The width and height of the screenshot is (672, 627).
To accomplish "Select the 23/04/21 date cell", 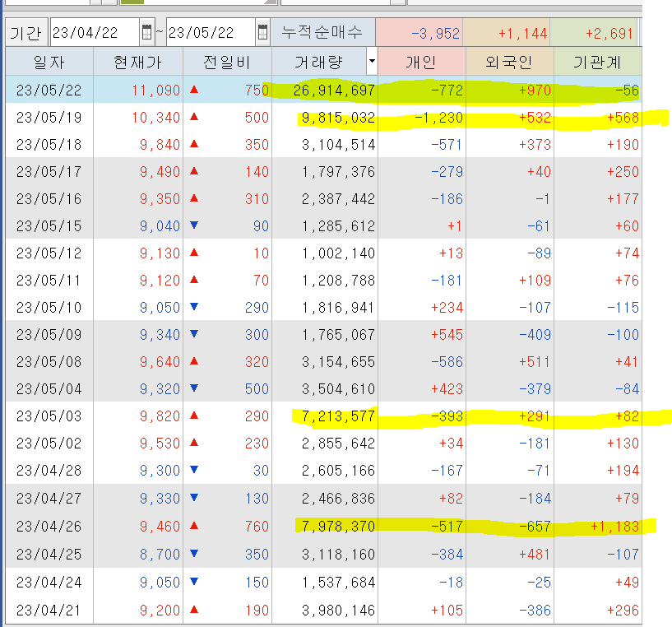I will tap(49, 611).
